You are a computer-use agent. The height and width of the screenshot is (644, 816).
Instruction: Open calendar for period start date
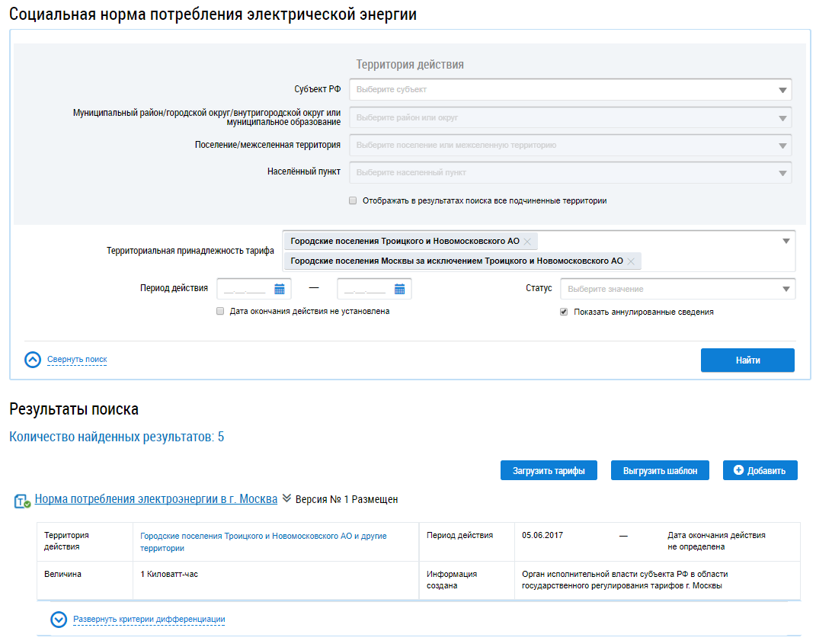tap(280, 289)
